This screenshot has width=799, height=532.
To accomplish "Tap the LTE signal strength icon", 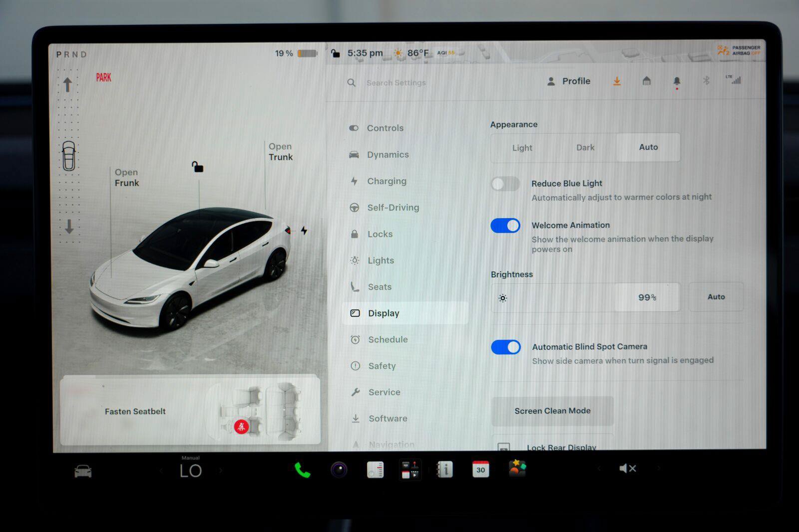I will [734, 79].
